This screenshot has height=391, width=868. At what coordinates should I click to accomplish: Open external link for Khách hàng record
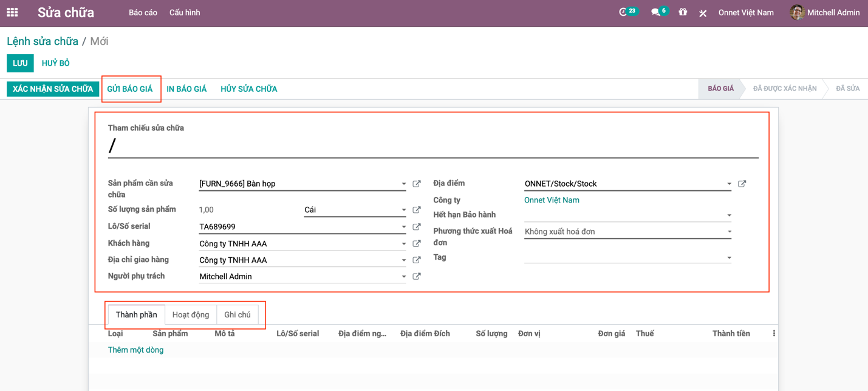417,243
